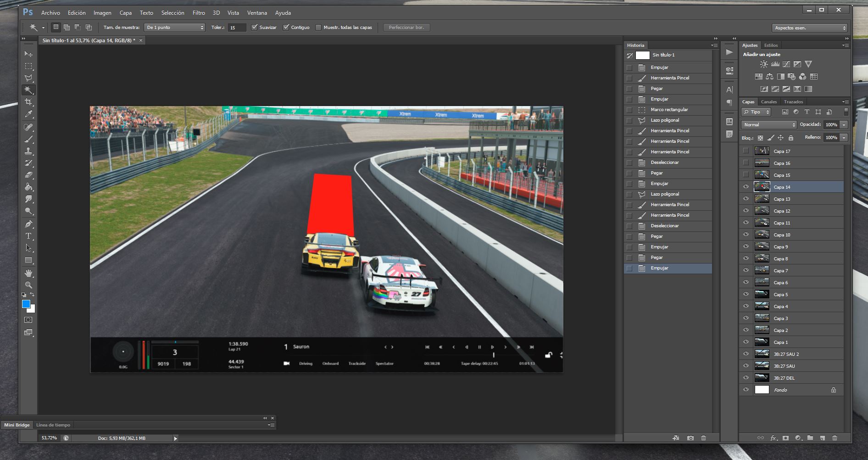
Task: Toggle Contiguo checkbox
Action: (286, 28)
